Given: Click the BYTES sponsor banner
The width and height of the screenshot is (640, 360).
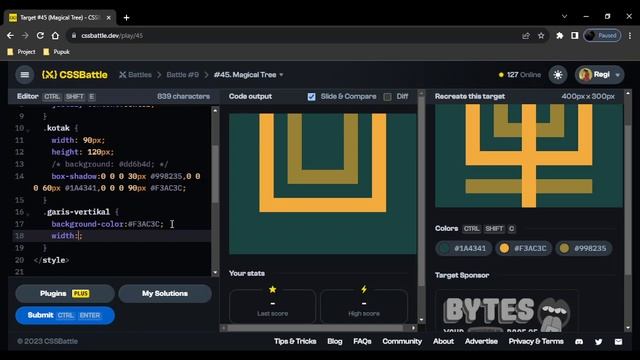Looking at the screenshot, I should pos(507,311).
